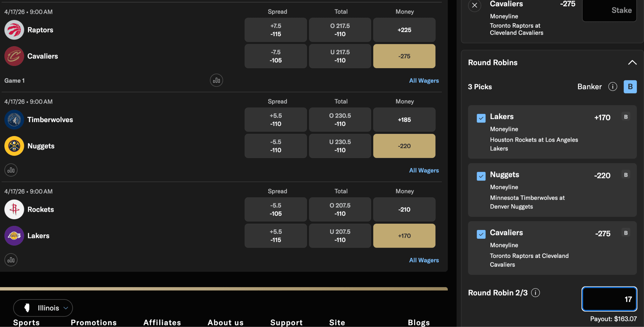This screenshot has width=644, height=327.
Task: Edit the Round Robin stake amount field
Action: click(x=609, y=299)
